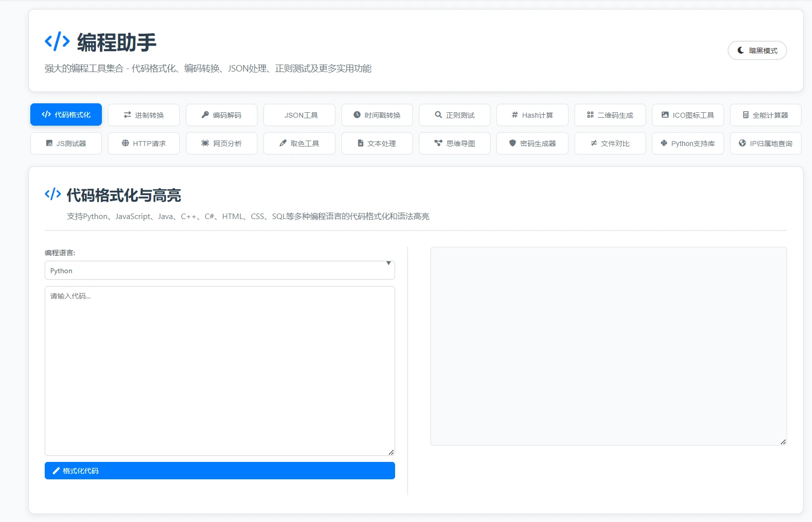Click the magnifier icon on 正则测试
The height and width of the screenshot is (522, 812).
tap(438, 115)
